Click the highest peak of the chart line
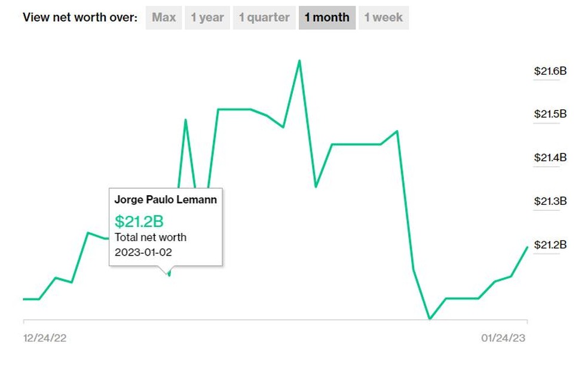Image resolution: width=588 pixels, height=366 pixels. (x=299, y=60)
